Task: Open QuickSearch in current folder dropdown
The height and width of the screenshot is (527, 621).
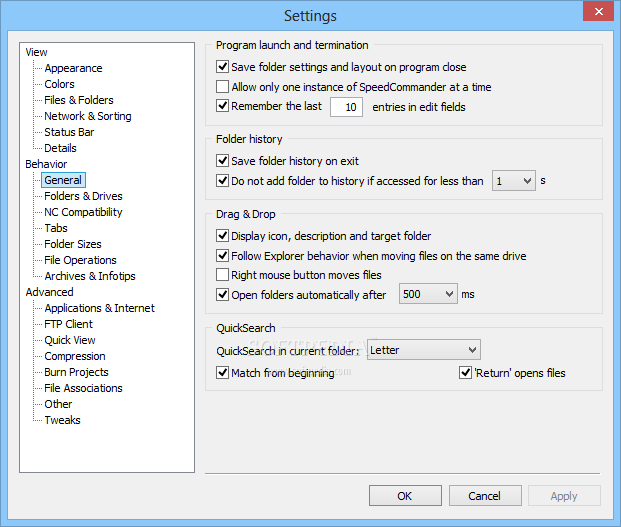Action: coord(424,350)
